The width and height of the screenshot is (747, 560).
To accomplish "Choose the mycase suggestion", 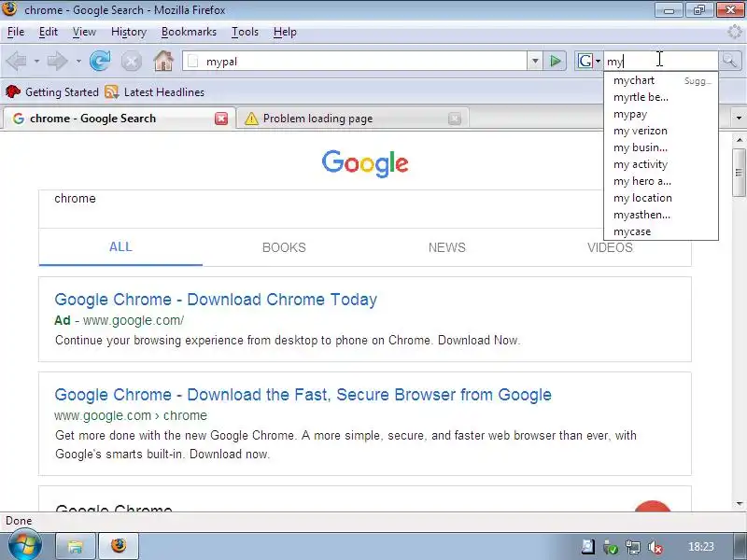I will pyautogui.click(x=661, y=231).
